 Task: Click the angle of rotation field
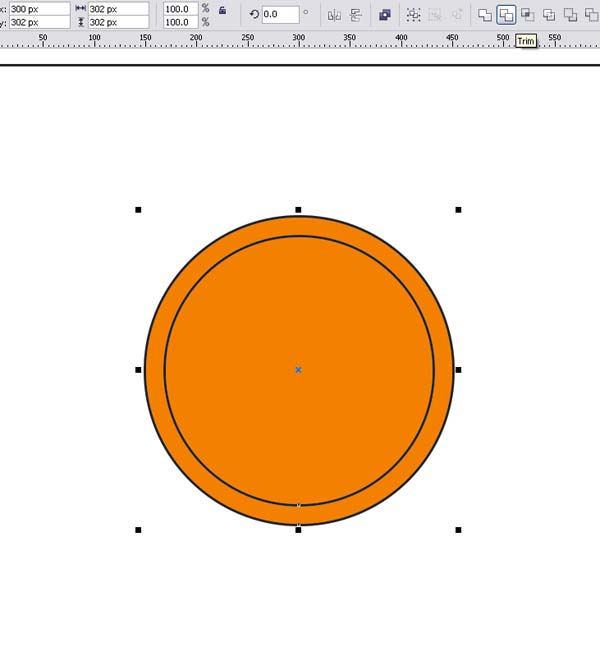280,15
